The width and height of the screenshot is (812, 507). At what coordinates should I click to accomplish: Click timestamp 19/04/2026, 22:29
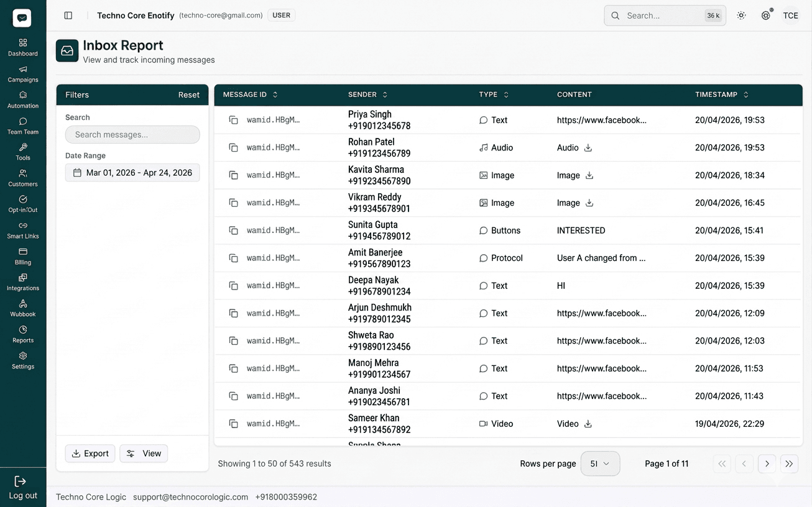(730, 424)
